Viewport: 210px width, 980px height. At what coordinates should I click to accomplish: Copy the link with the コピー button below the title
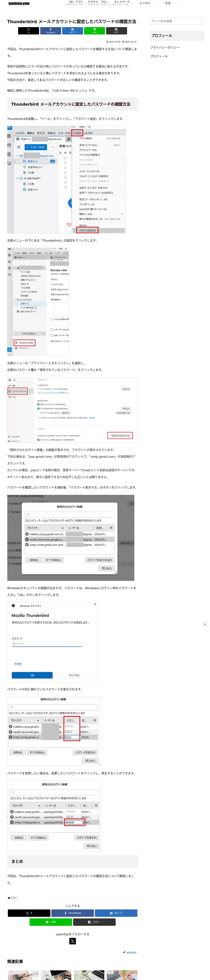pyautogui.click(x=117, y=31)
